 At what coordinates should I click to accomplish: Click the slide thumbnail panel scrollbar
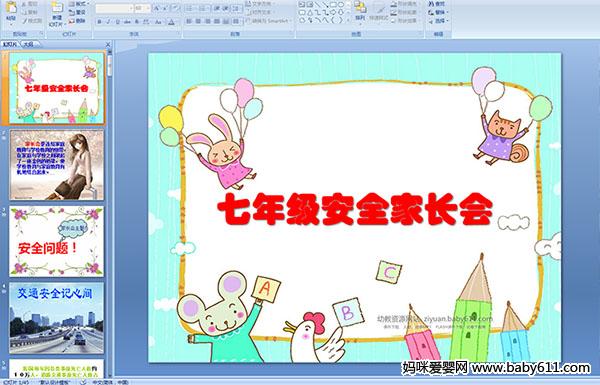[x=110, y=210]
